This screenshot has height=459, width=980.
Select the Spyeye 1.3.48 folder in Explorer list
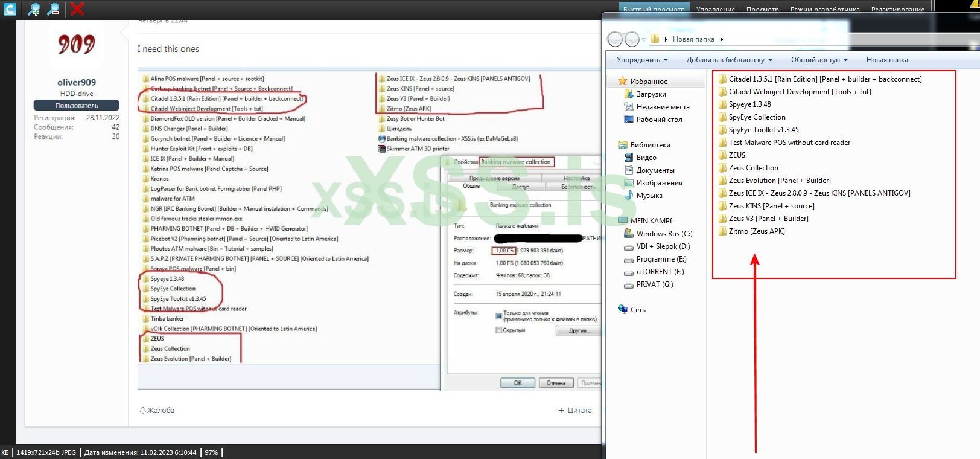click(x=745, y=104)
